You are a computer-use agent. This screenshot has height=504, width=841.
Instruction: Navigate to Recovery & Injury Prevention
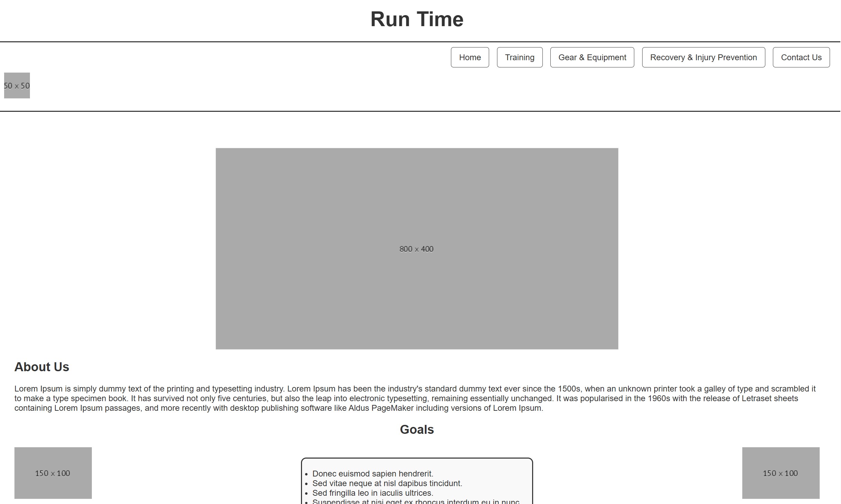pyautogui.click(x=703, y=57)
